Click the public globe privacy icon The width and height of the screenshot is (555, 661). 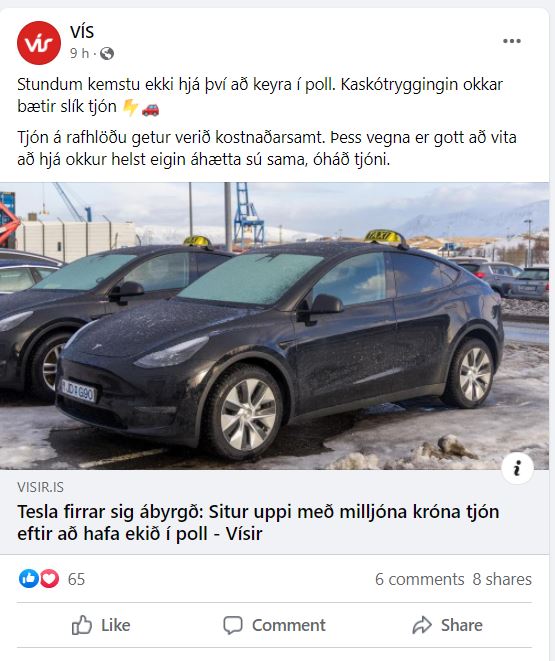(107, 54)
